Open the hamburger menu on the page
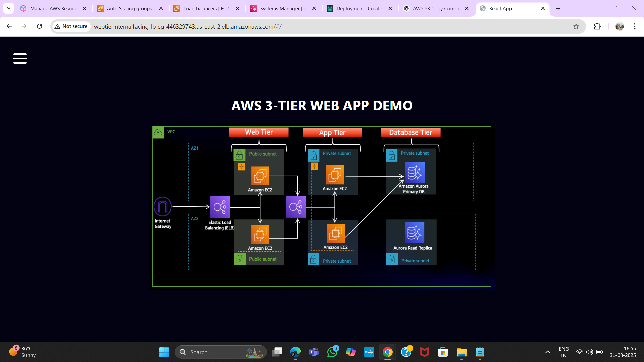Image resolution: width=644 pixels, height=362 pixels. 20,58
